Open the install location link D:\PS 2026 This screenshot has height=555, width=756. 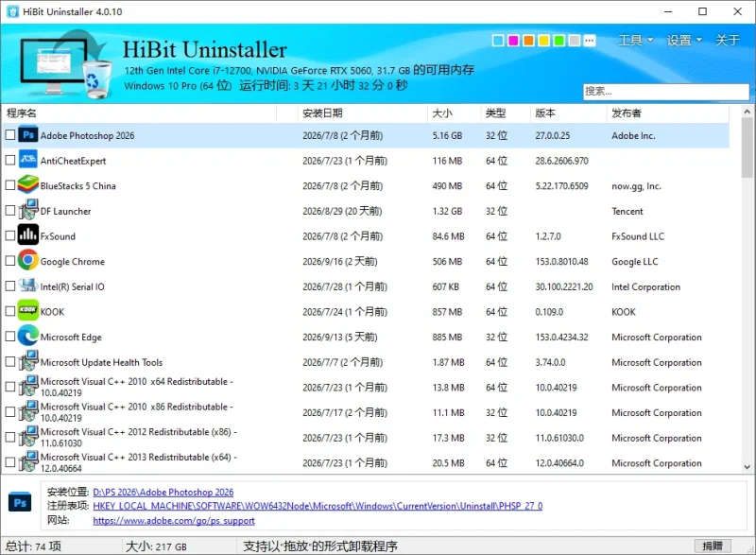163,493
